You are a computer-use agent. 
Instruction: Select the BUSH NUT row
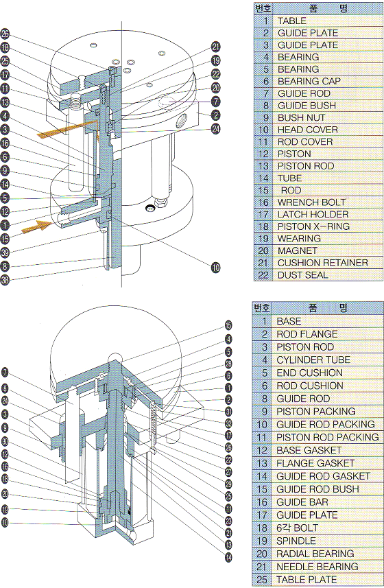318,117
